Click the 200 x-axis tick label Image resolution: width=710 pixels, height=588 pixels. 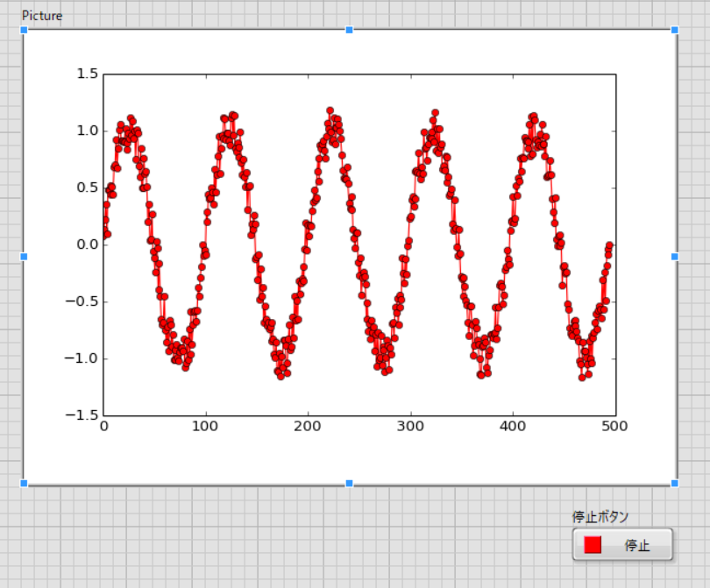[308, 426]
